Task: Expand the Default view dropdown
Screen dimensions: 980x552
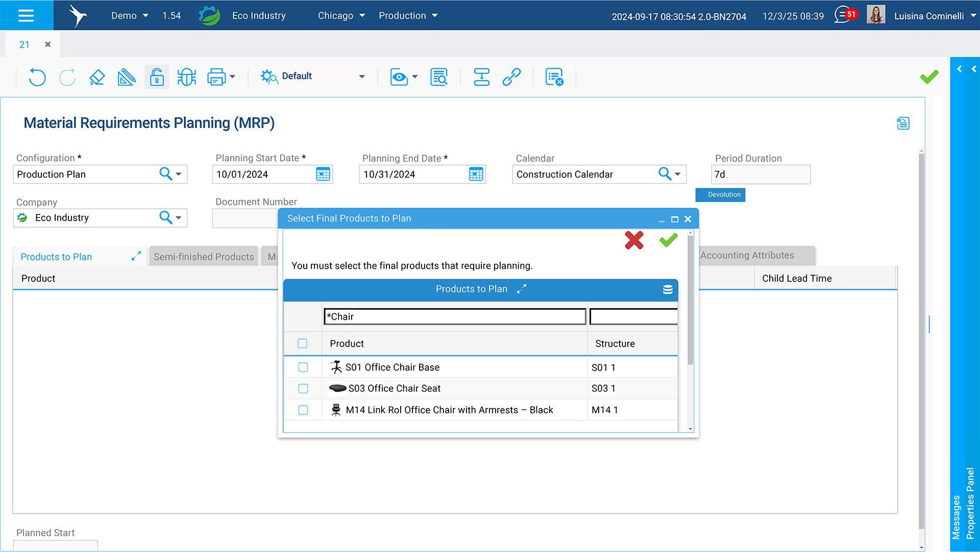Action: pos(362,77)
